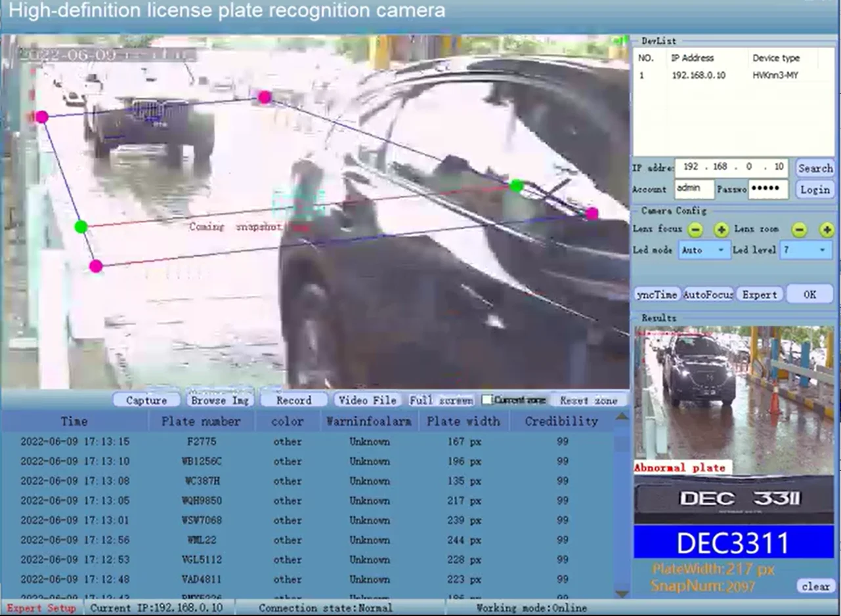Clear the snapshot counter with clear
The width and height of the screenshot is (841, 616).
(x=815, y=586)
